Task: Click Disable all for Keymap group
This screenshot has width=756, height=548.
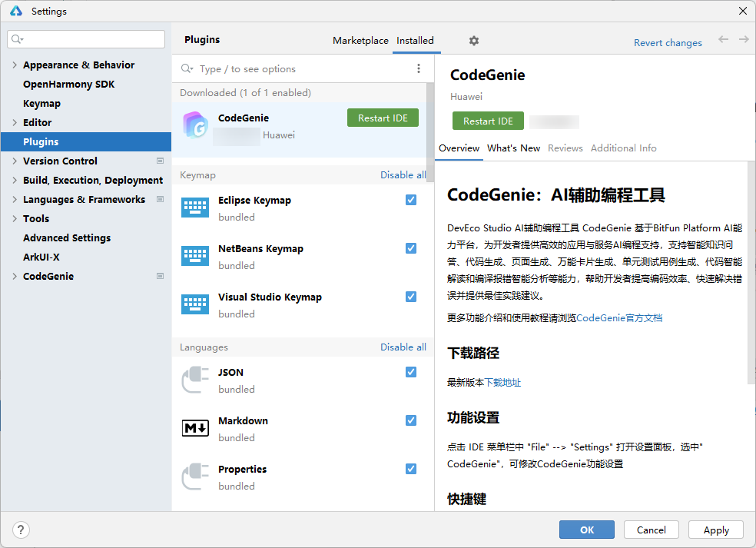Action: [403, 174]
